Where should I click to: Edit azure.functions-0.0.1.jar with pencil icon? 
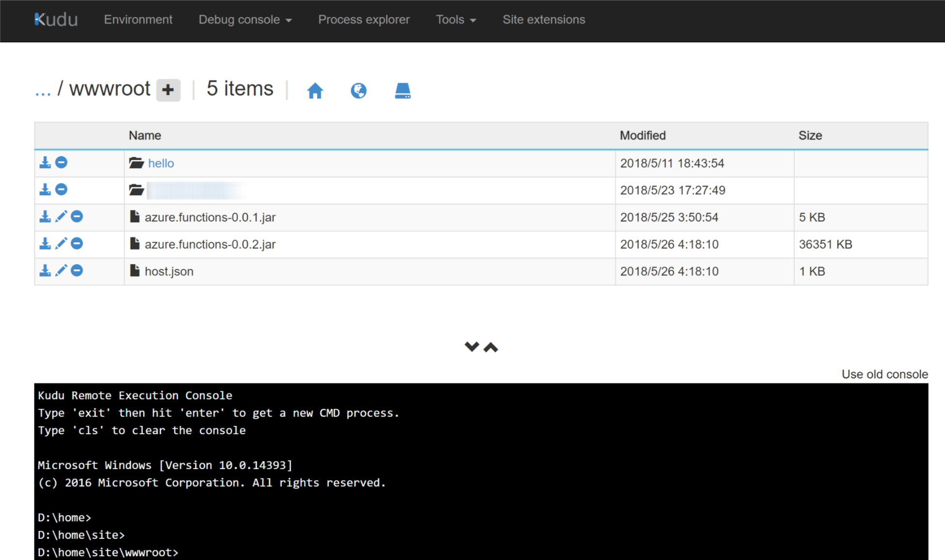[61, 217]
